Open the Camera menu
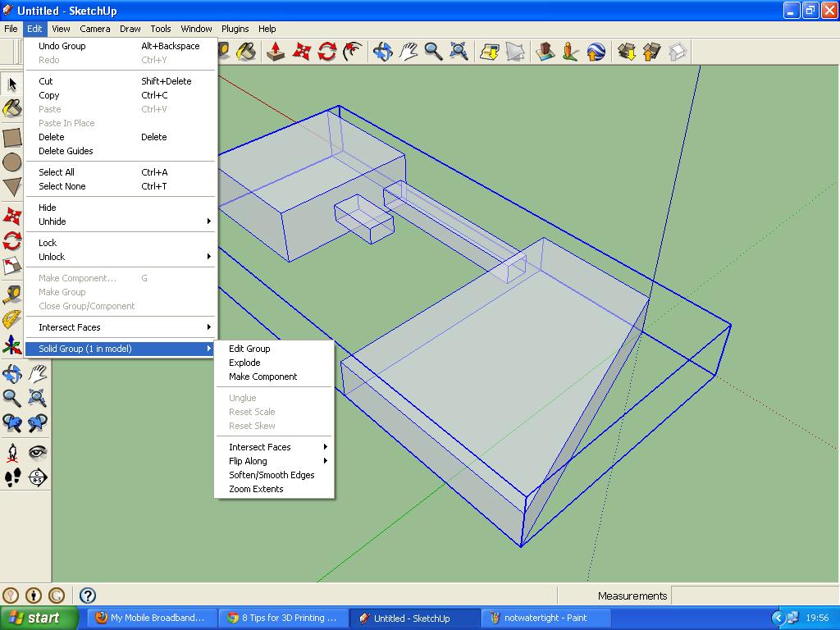840x630 pixels. tap(95, 29)
